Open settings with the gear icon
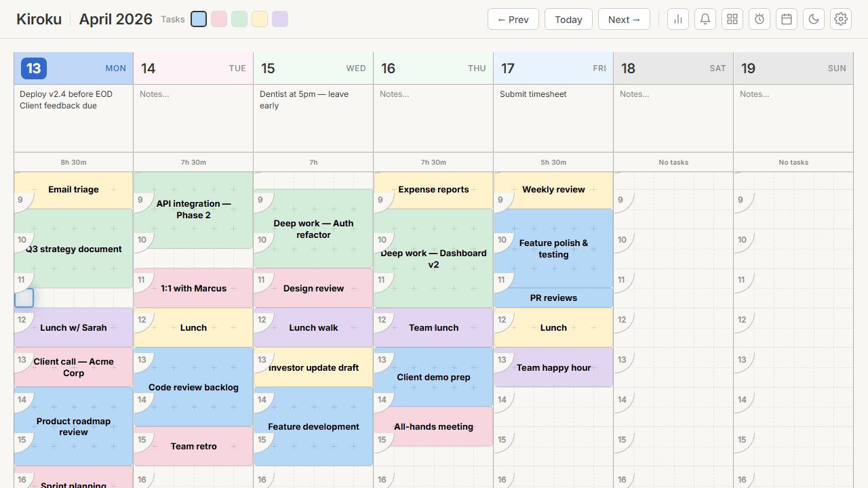The width and height of the screenshot is (868, 488). [840, 19]
